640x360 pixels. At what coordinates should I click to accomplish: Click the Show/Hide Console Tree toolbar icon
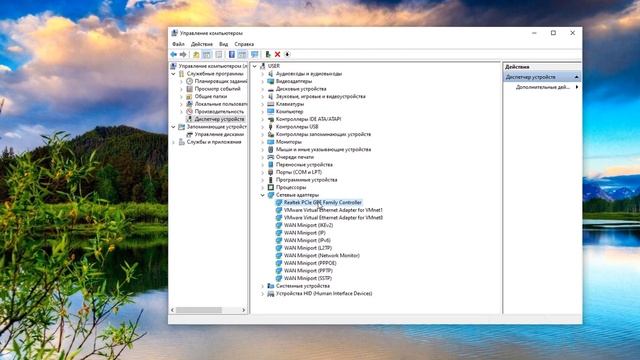point(207,54)
